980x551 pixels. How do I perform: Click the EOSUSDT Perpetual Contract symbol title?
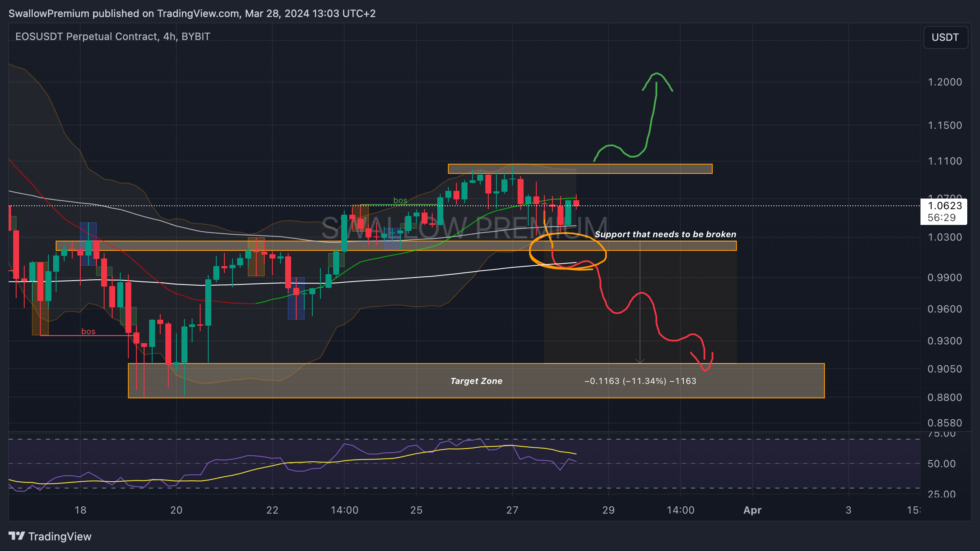click(x=113, y=37)
